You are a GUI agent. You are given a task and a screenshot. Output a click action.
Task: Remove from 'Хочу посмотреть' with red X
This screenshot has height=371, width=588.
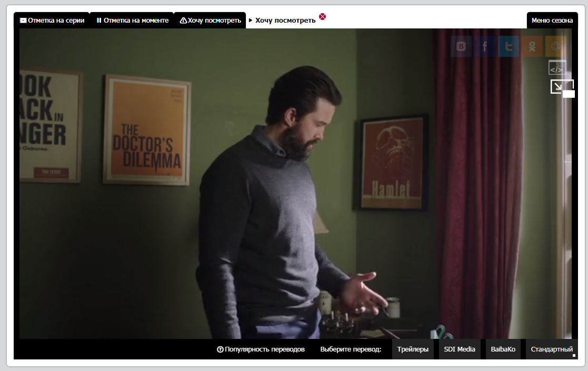tap(323, 16)
